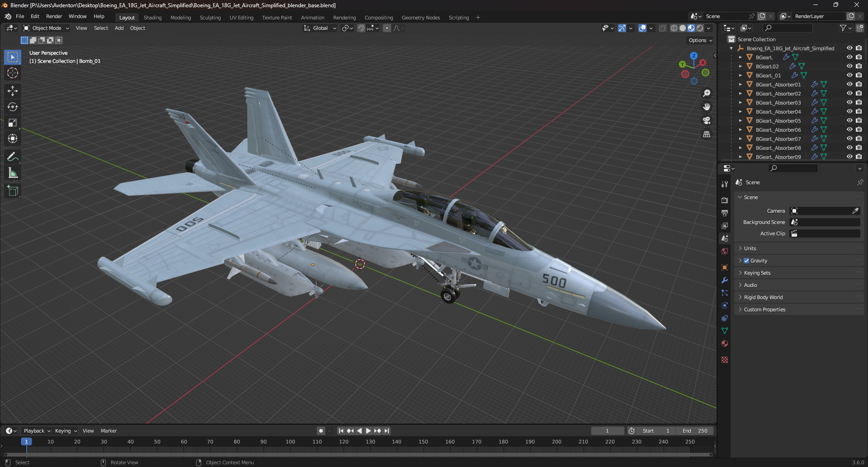
Task: Click the zoom magnifier viewport icon
Action: click(x=707, y=93)
